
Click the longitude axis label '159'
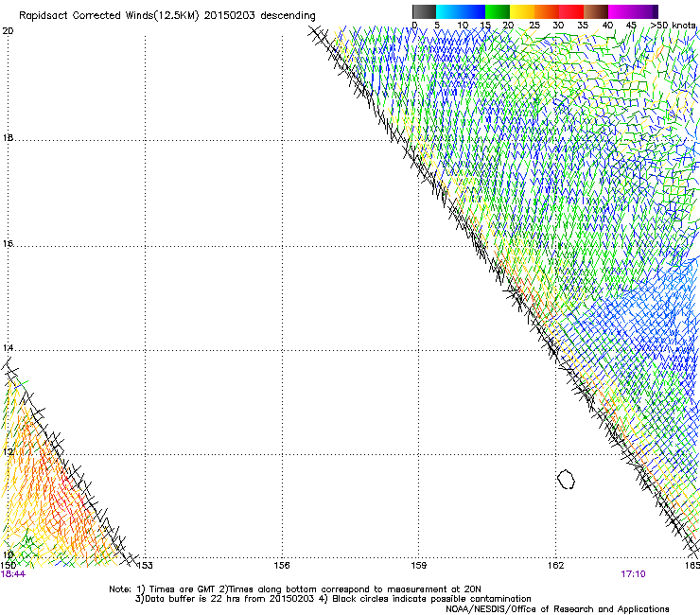419,566
